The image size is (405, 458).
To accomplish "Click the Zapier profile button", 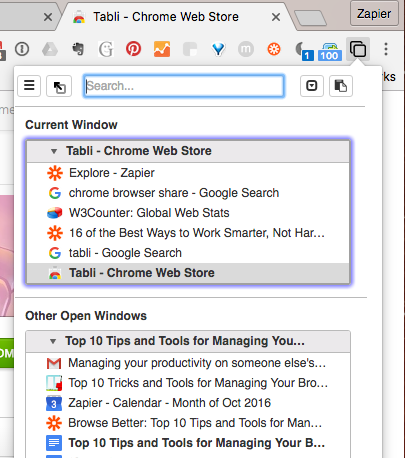I will (x=374, y=14).
